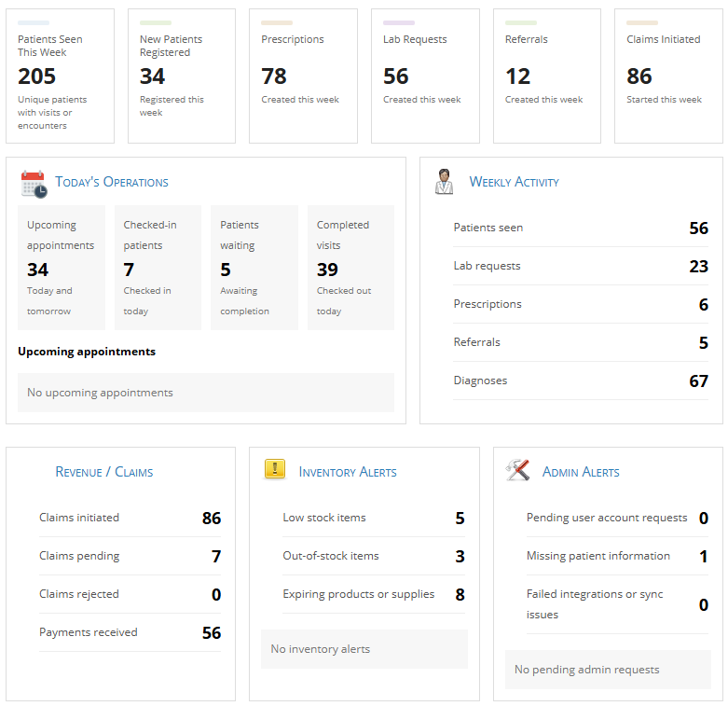Select the New Patients Registered card
The width and height of the screenshot is (728, 706).
click(x=182, y=76)
